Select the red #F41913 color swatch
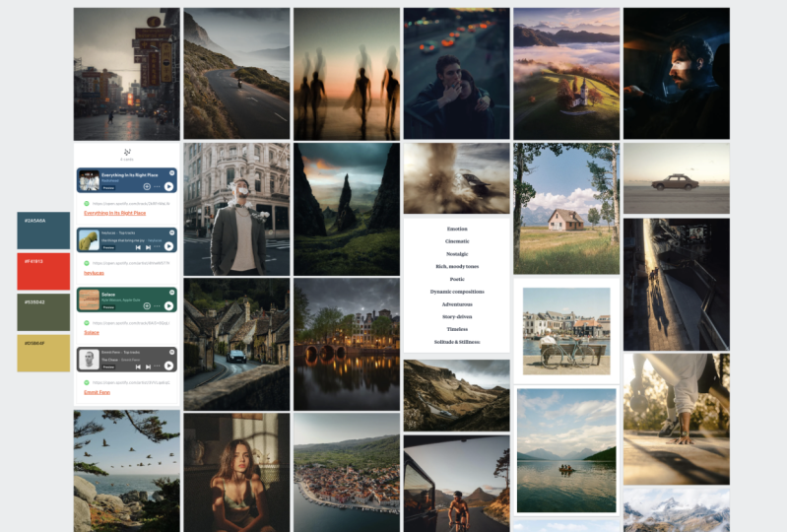The image size is (787, 532). coord(43,272)
